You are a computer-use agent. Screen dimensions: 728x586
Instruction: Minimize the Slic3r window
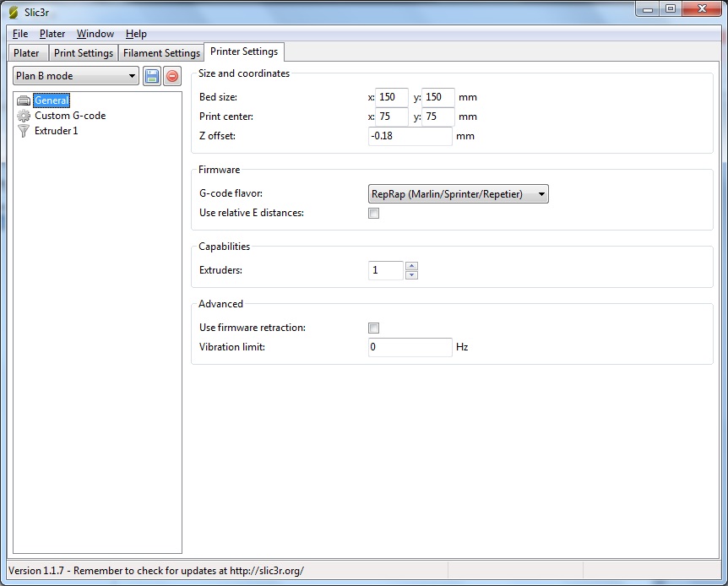coord(648,8)
